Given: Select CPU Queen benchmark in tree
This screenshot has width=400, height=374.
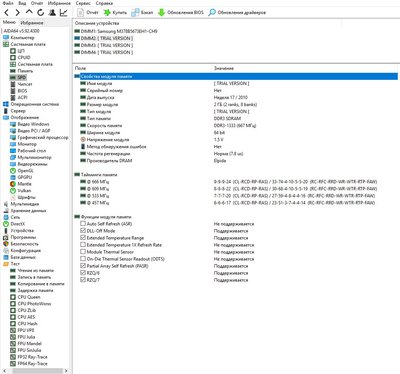Looking at the screenshot, I should pyautogui.click(x=29, y=297).
